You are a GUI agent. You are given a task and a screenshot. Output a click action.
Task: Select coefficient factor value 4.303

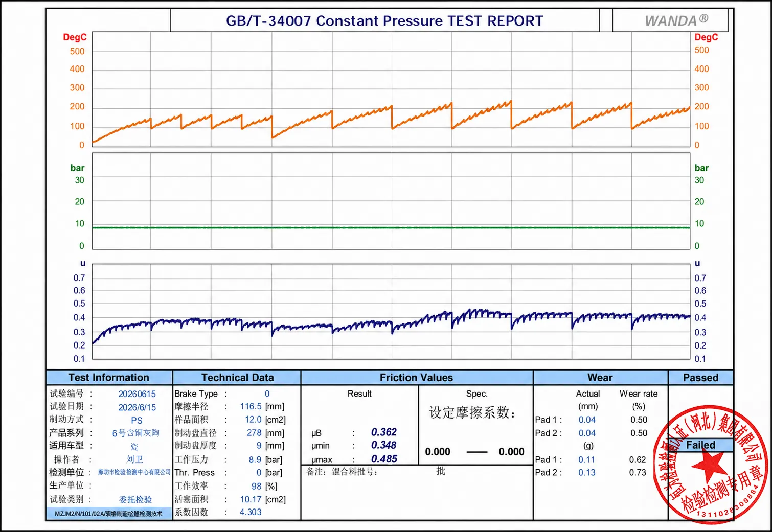point(251,512)
